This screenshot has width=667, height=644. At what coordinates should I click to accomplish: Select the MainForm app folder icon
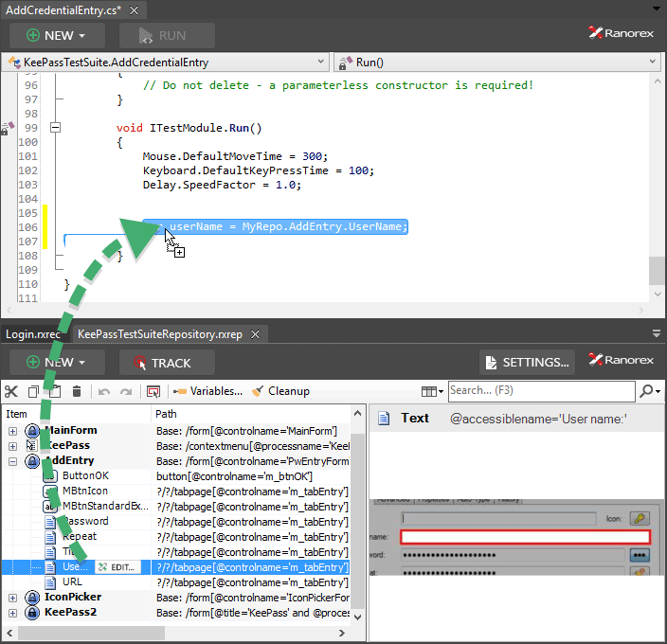[32, 431]
